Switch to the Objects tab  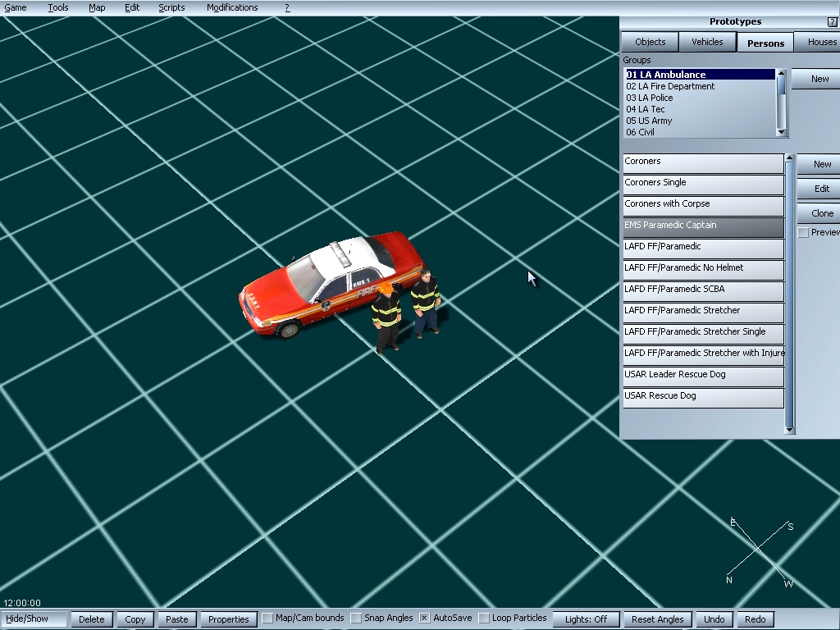click(x=650, y=42)
